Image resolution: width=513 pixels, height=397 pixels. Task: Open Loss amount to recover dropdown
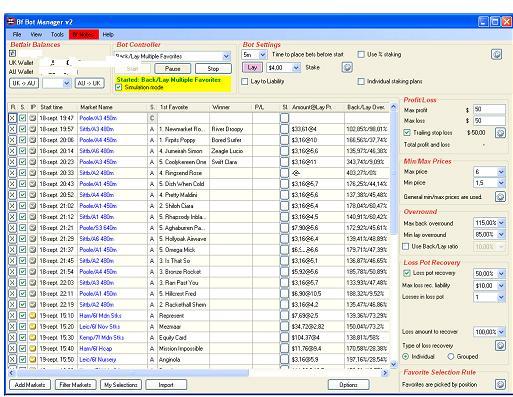click(x=501, y=332)
